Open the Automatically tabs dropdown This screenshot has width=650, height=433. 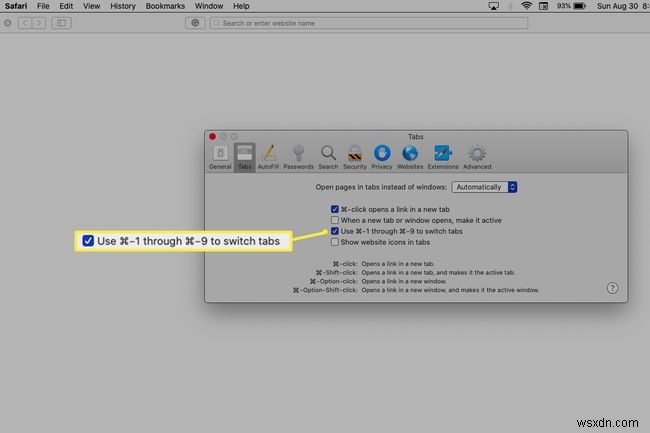click(x=484, y=187)
